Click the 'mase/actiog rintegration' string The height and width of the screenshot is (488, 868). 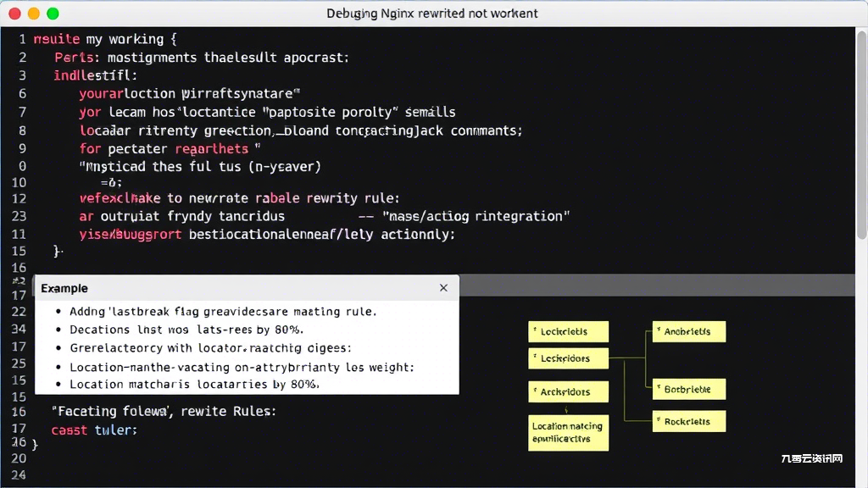476,216
